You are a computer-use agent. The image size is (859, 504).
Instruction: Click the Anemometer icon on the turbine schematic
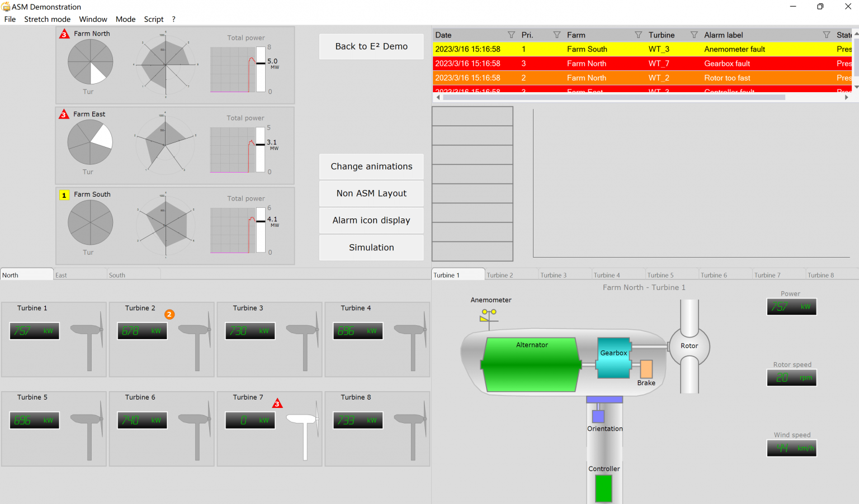(x=489, y=315)
